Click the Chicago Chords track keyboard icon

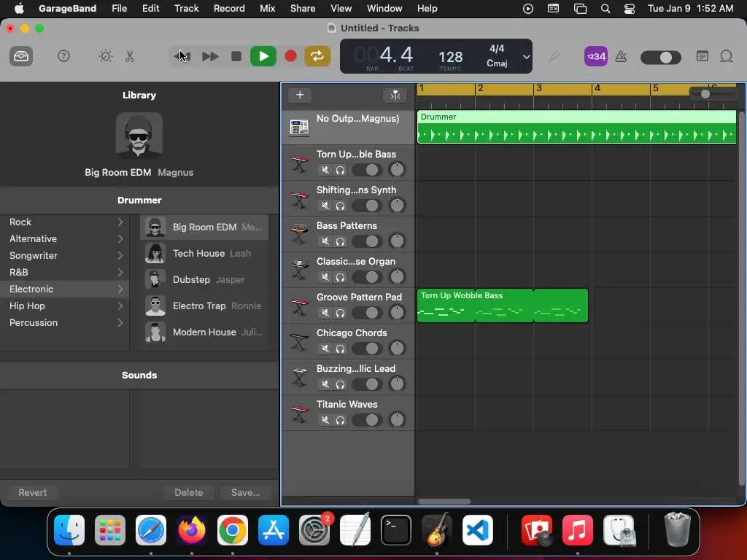299,341
